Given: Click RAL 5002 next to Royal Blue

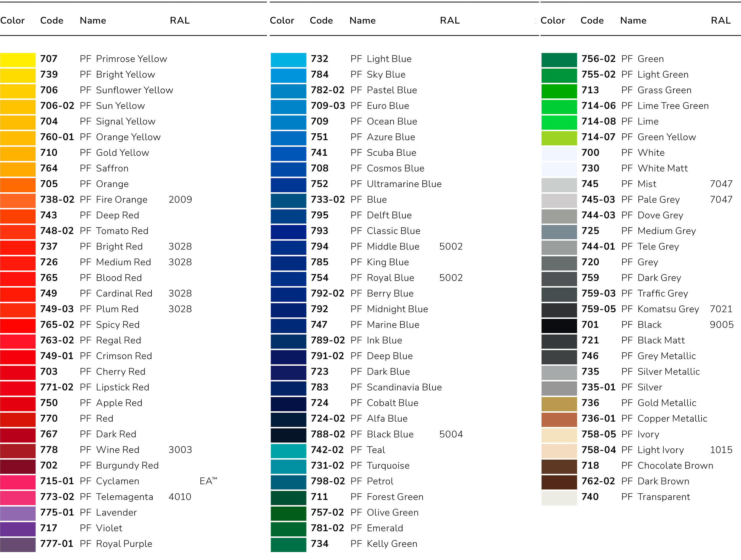Looking at the screenshot, I should (451, 278).
